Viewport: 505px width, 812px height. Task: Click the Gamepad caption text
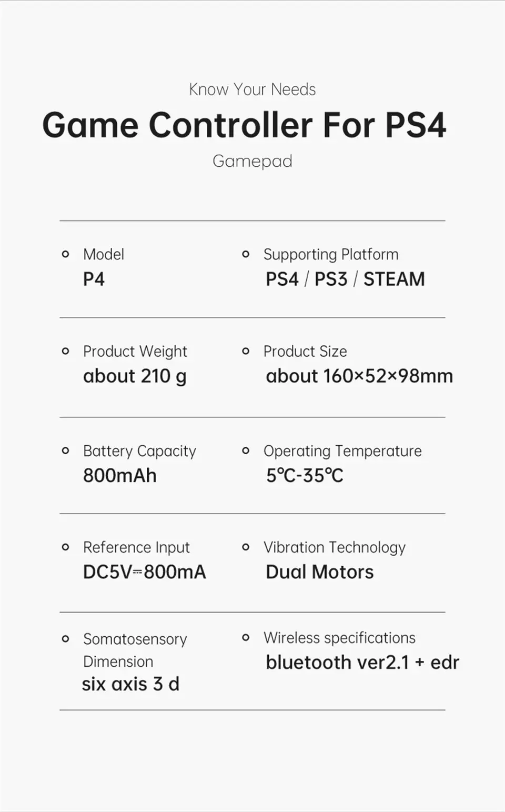point(252,162)
